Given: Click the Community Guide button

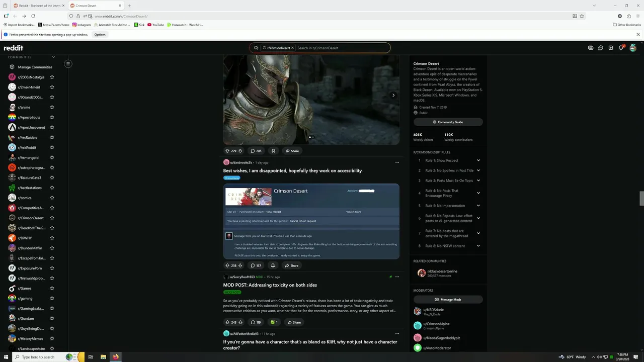Looking at the screenshot, I should pyautogui.click(x=448, y=122).
